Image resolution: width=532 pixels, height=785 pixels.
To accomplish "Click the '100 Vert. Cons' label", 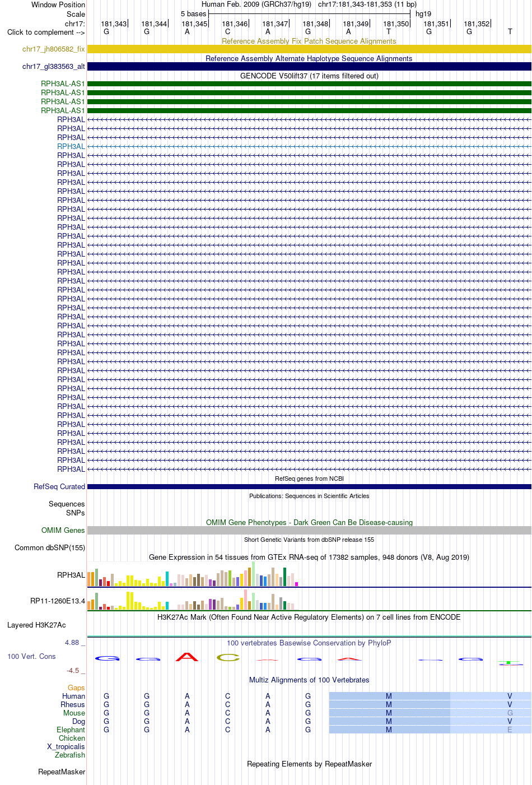I will click(x=31, y=656).
